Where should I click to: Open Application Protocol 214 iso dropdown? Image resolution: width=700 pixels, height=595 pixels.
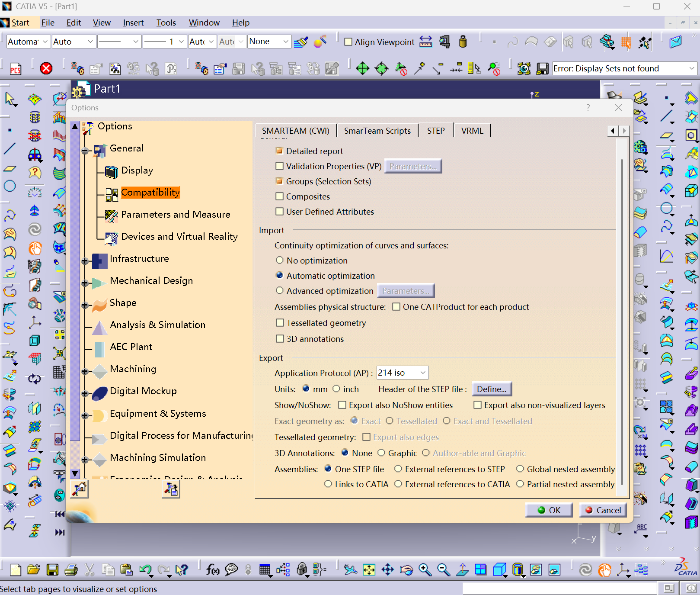tap(403, 373)
